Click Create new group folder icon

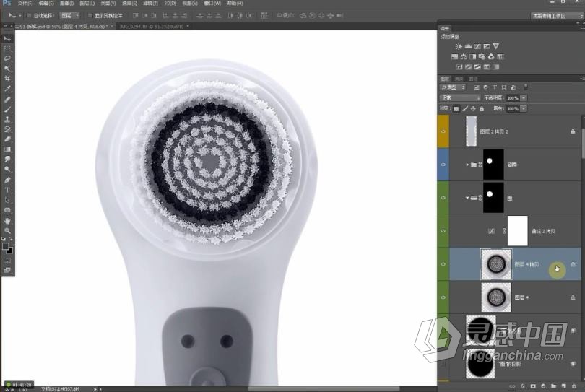(x=553, y=386)
